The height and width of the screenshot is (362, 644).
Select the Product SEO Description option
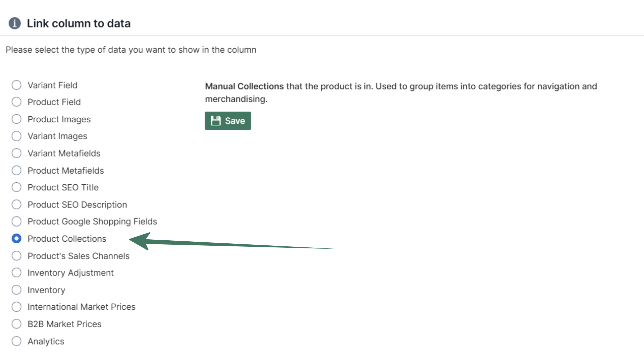16,204
